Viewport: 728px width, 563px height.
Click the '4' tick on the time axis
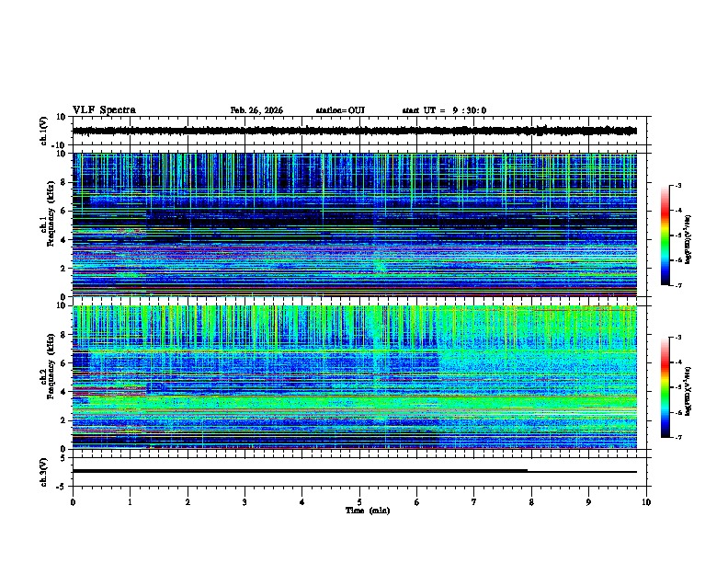(x=302, y=502)
